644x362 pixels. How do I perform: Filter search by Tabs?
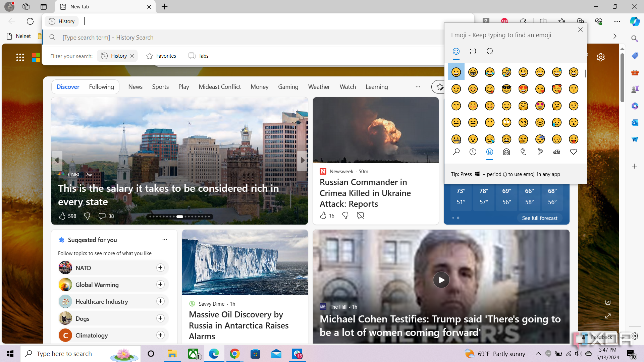point(199,56)
